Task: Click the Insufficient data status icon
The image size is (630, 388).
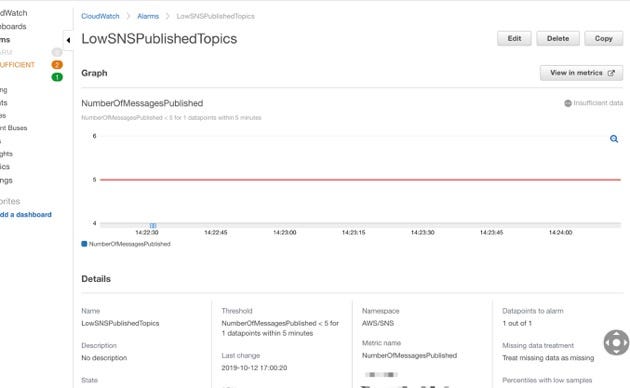Action: (x=568, y=103)
